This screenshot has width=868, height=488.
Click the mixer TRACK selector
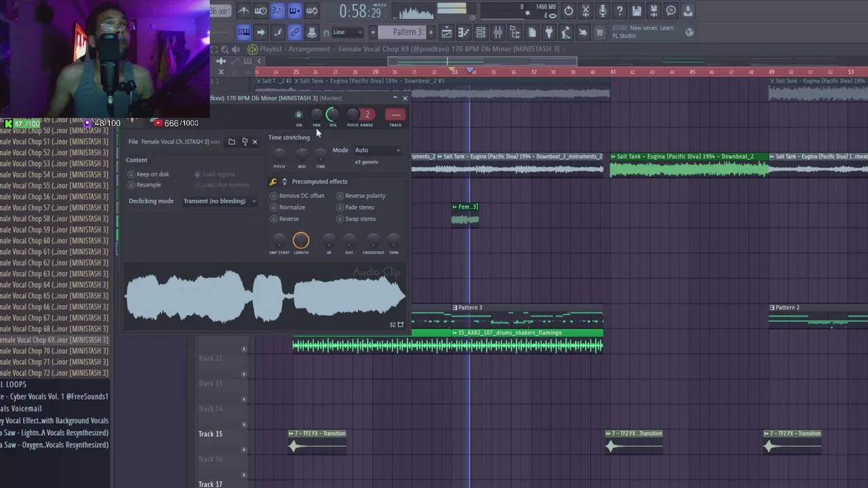pyautogui.click(x=395, y=115)
